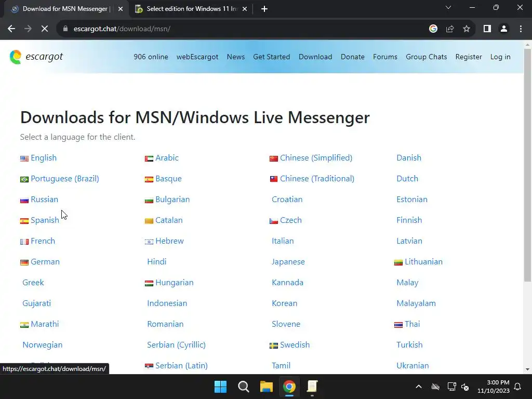This screenshot has width=532, height=399.
Task: Click the muted volume tray icon
Action: coord(465,387)
